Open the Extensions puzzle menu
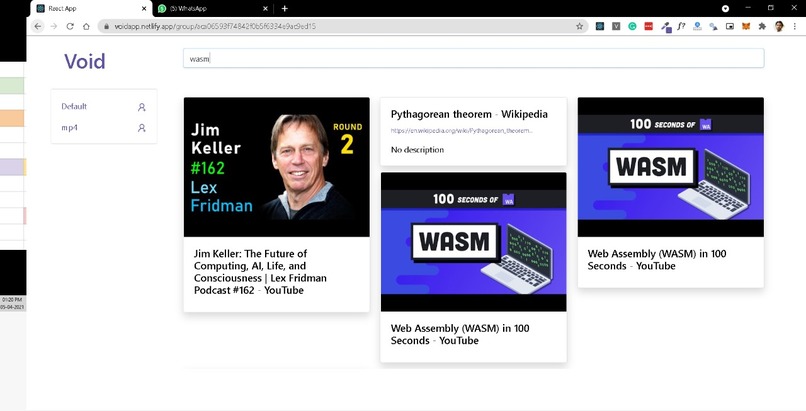806x411 pixels. pos(762,26)
